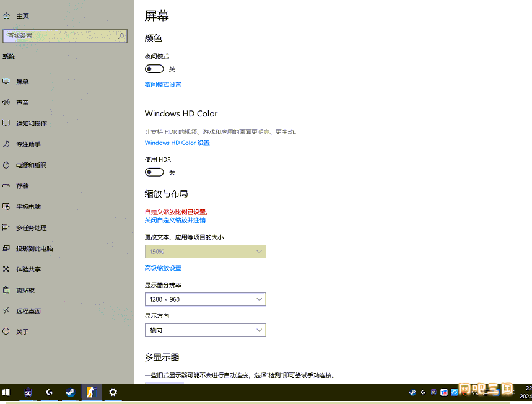Enable the 使用 HDR toggle
The image size is (532, 404).
tap(154, 172)
